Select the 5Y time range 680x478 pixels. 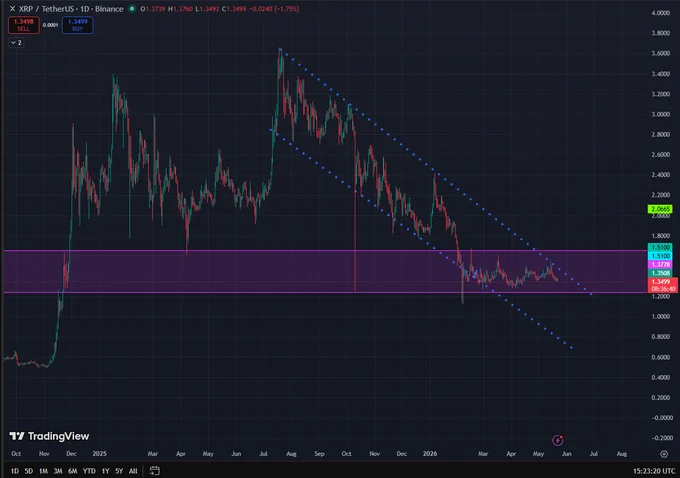[119, 471]
